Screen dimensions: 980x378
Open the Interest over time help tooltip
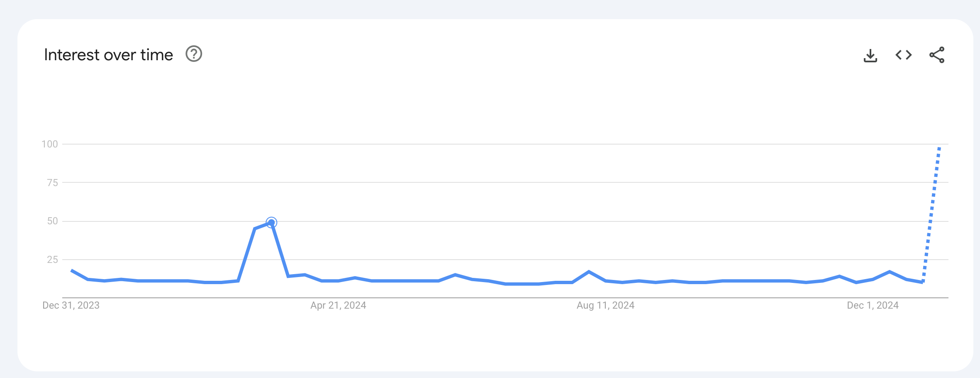point(194,54)
